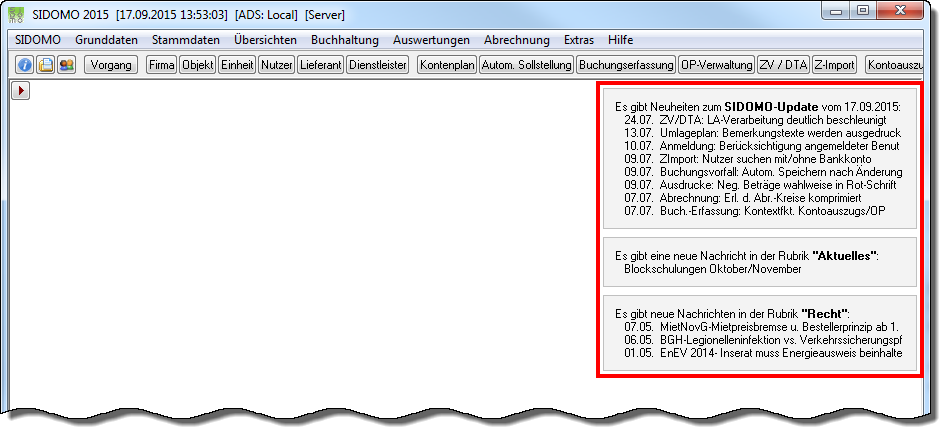Click the Lieferant toolbar button
Screen dimensions: 946x435
[x=320, y=65]
